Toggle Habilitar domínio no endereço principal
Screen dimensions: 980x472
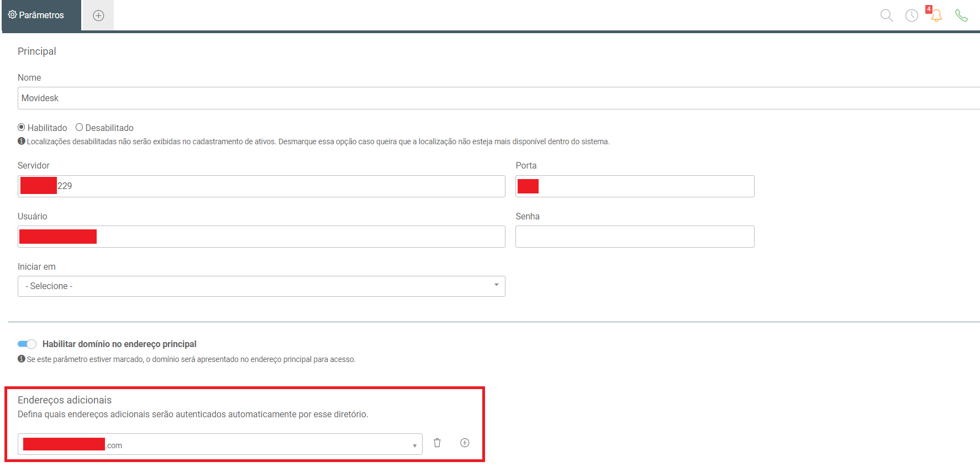(27, 344)
